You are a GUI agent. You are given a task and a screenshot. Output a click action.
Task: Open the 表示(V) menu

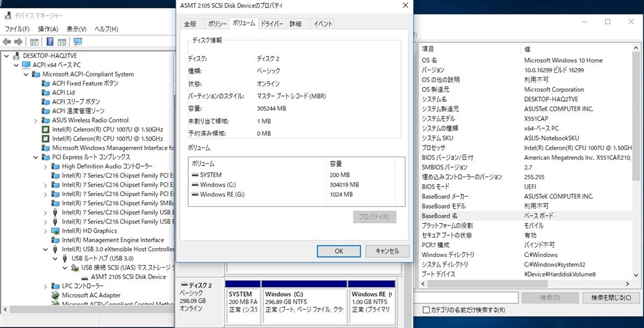(76, 29)
